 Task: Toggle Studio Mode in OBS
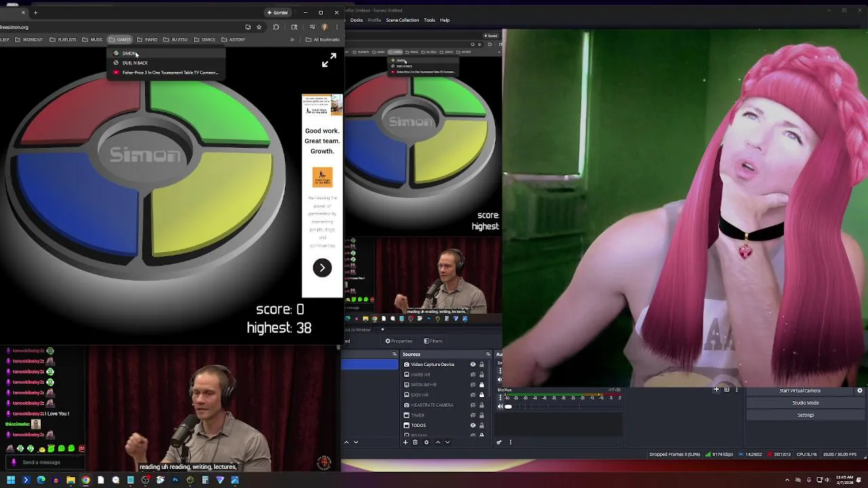806,403
